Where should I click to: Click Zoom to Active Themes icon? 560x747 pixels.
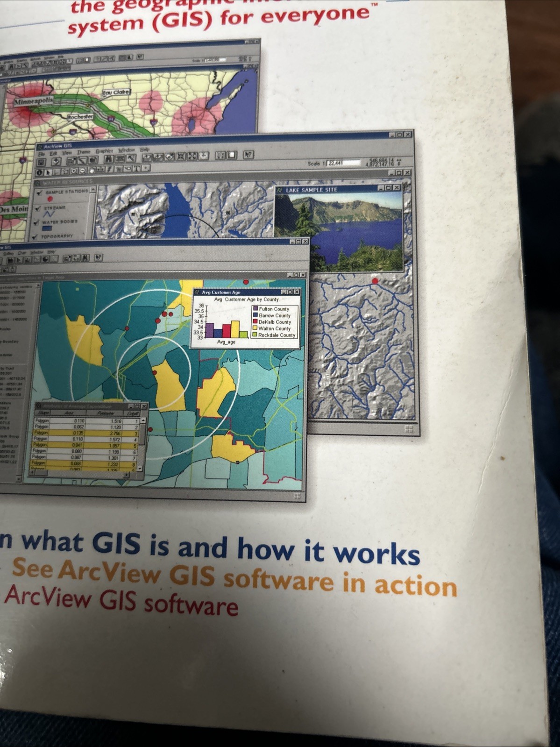pos(158,157)
